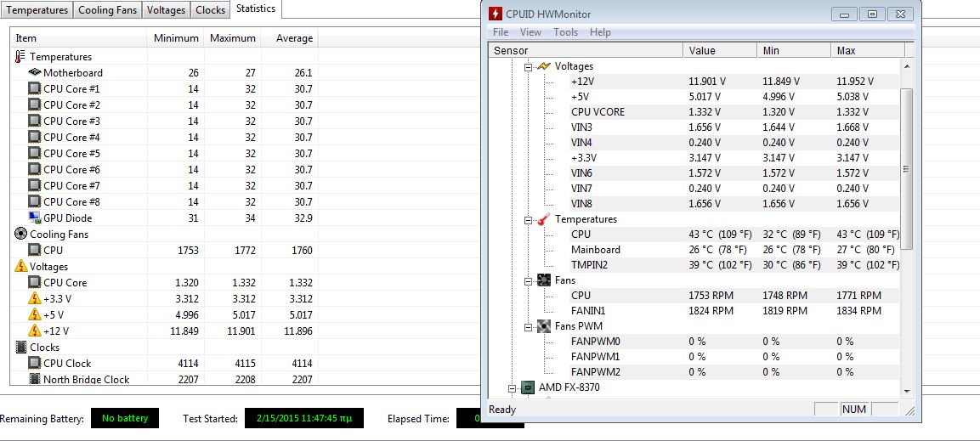Image resolution: width=980 pixels, height=441 pixels.
Task: Click the Average column header
Action: [x=289, y=38]
